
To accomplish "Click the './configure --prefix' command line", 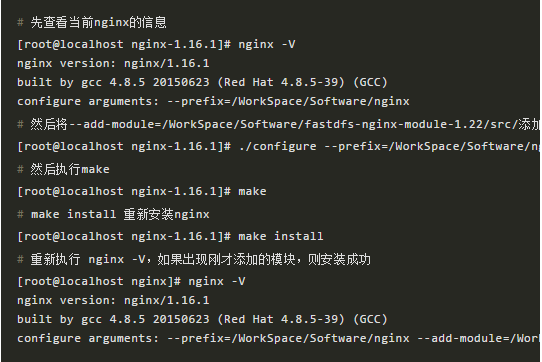I will coord(278,146).
